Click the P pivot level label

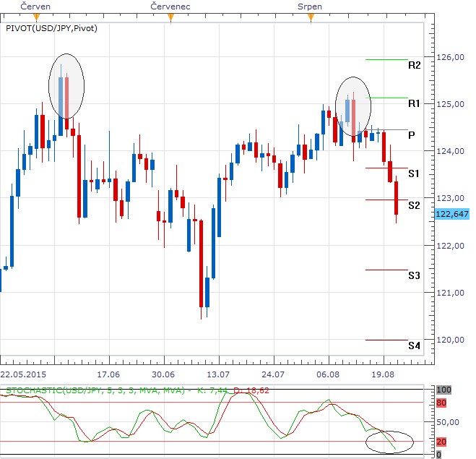411,135
